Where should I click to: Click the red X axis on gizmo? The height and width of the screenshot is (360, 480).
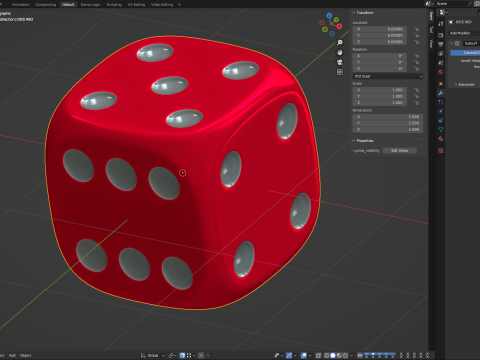339,26
